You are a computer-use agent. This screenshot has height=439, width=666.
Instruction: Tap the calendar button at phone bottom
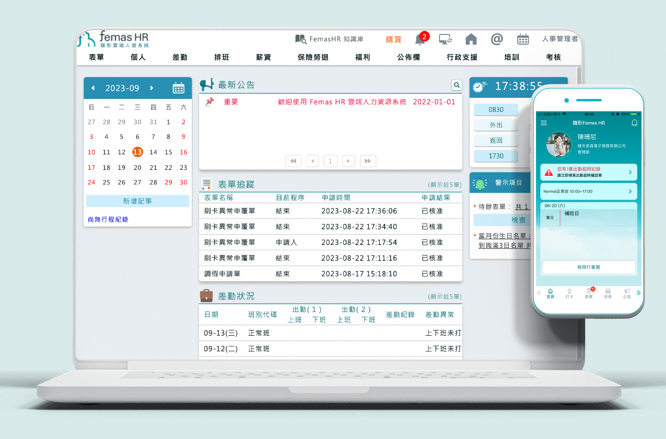(x=589, y=267)
